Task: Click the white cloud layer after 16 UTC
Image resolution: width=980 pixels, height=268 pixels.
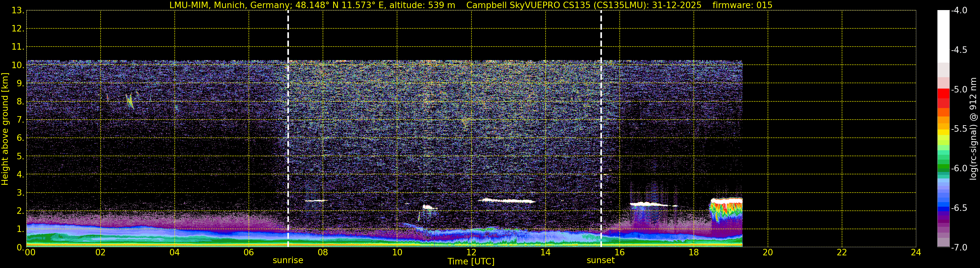Action: click(650, 204)
